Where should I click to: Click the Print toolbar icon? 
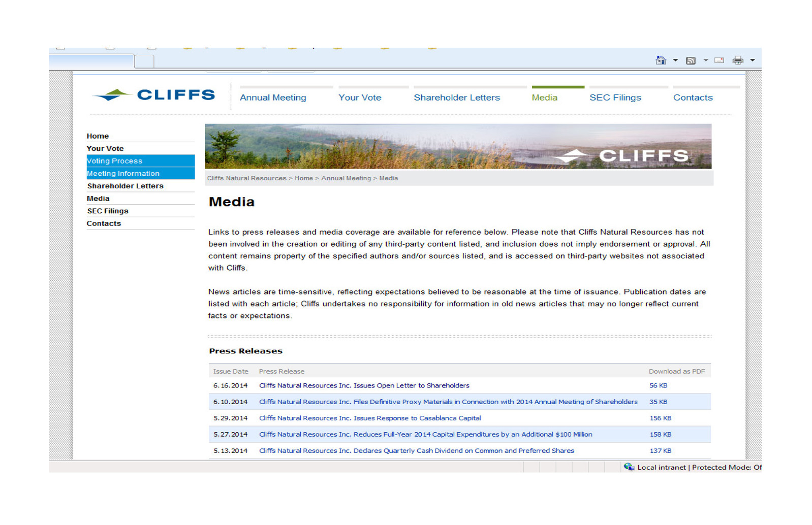[738, 60]
